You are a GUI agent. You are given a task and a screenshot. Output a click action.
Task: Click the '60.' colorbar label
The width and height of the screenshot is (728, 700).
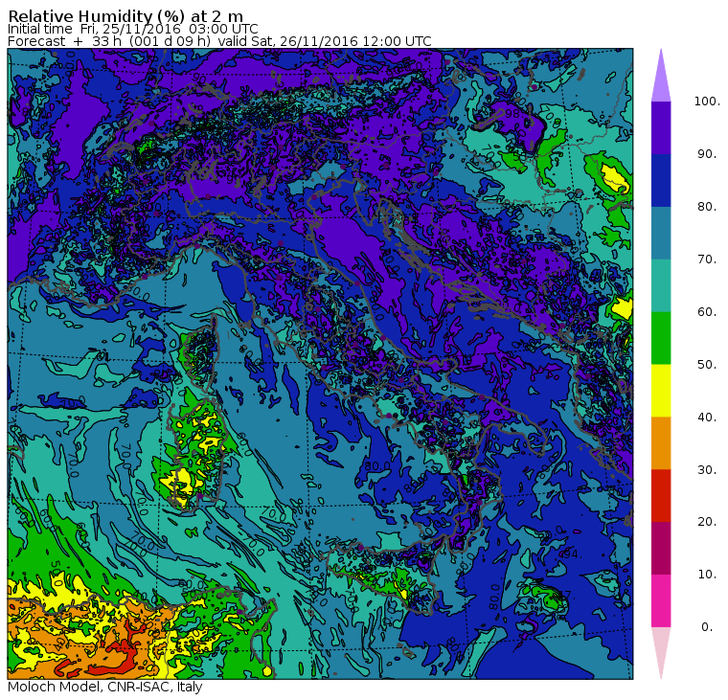tap(707, 312)
